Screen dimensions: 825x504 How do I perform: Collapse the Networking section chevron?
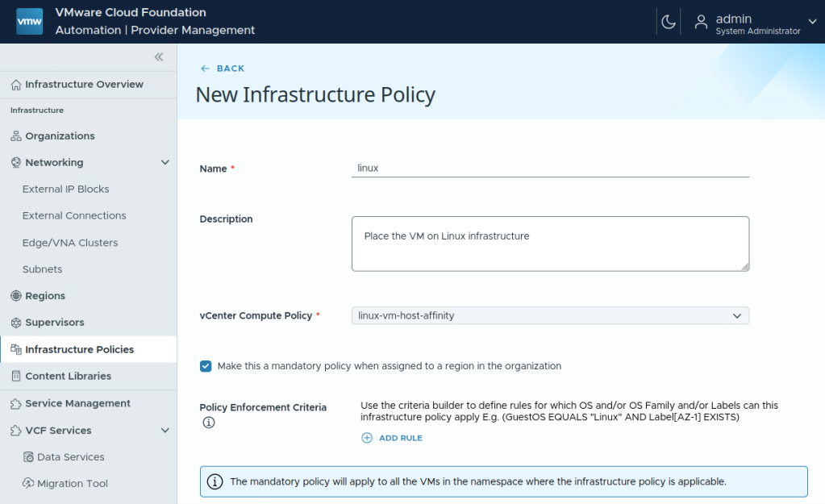pos(165,163)
